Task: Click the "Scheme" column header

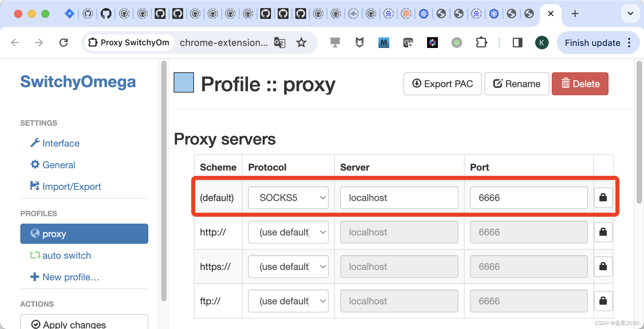Action: coord(218,167)
